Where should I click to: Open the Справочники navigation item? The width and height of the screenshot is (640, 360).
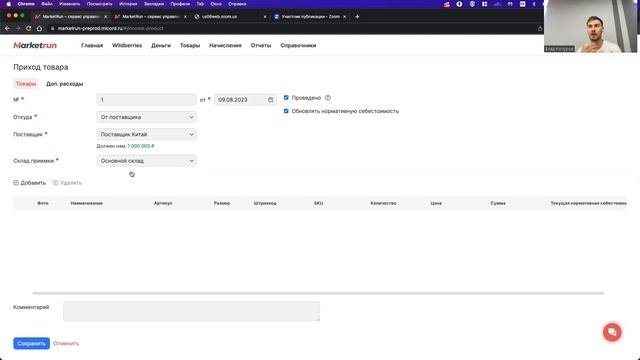(298, 45)
